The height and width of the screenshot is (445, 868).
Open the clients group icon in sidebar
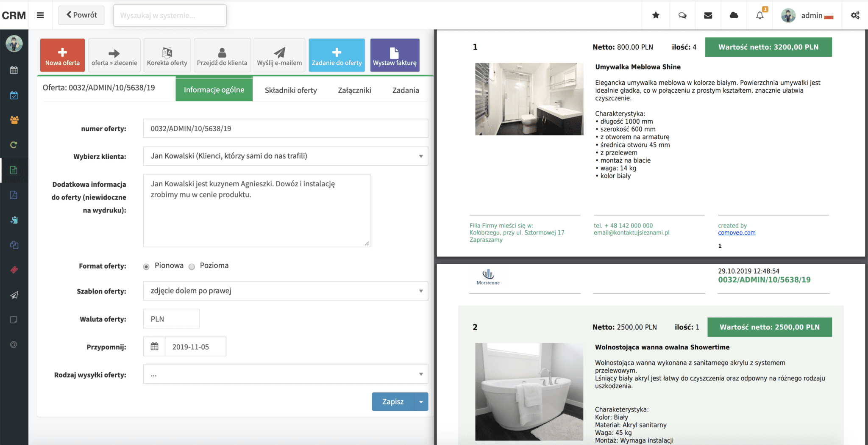[14, 120]
